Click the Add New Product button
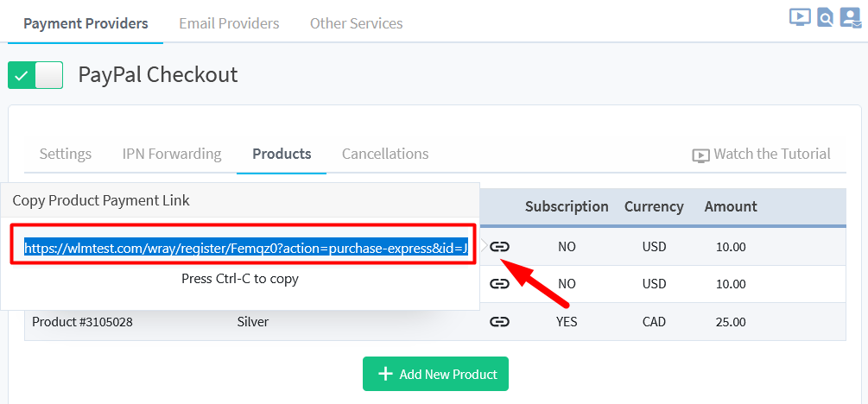The image size is (868, 404). [x=435, y=374]
